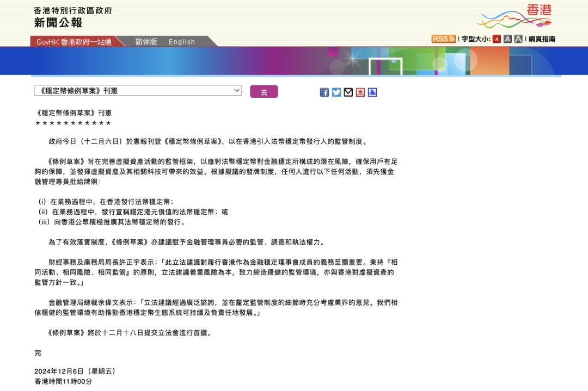Share this press release on Twitter
The image size is (588, 391).
pyautogui.click(x=336, y=92)
